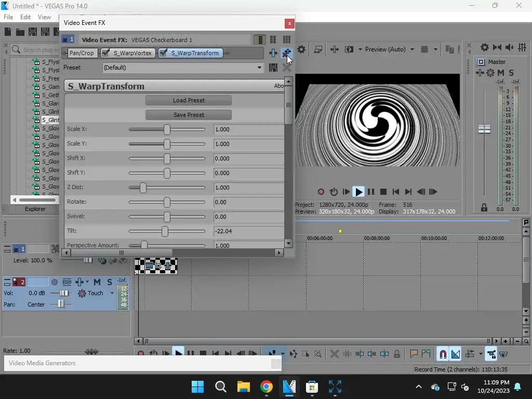Select the checkerboard clip on the timeline
Viewport: 532px width, 399px height.
click(x=156, y=265)
